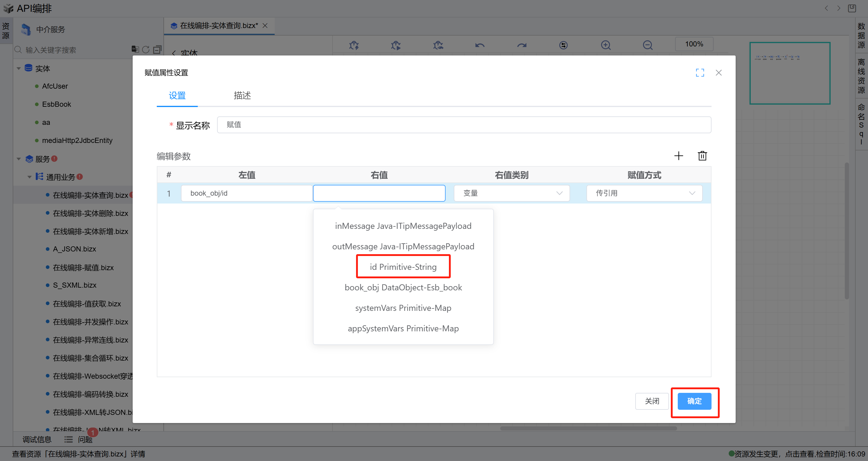Select book_obj DataObject-Esb_book from suggestion list
The width and height of the screenshot is (868, 461).
(x=403, y=287)
